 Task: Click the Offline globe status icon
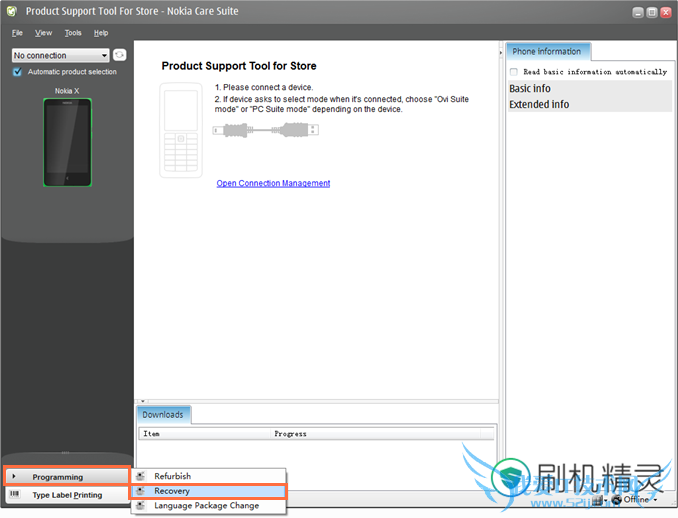coord(616,500)
